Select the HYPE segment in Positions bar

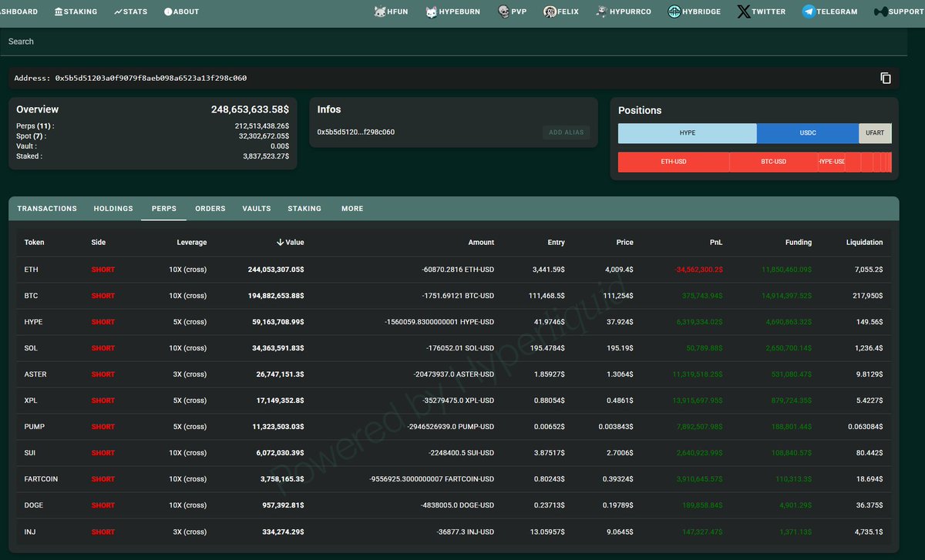click(x=688, y=133)
